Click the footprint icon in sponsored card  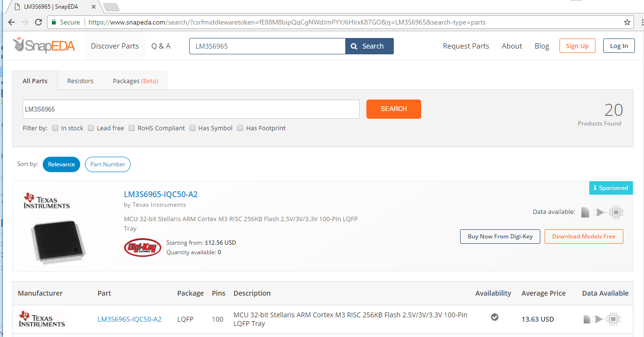[x=616, y=212]
